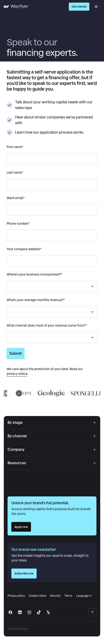Click the Get started button
The image size is (104, 644).
point(79,6)
